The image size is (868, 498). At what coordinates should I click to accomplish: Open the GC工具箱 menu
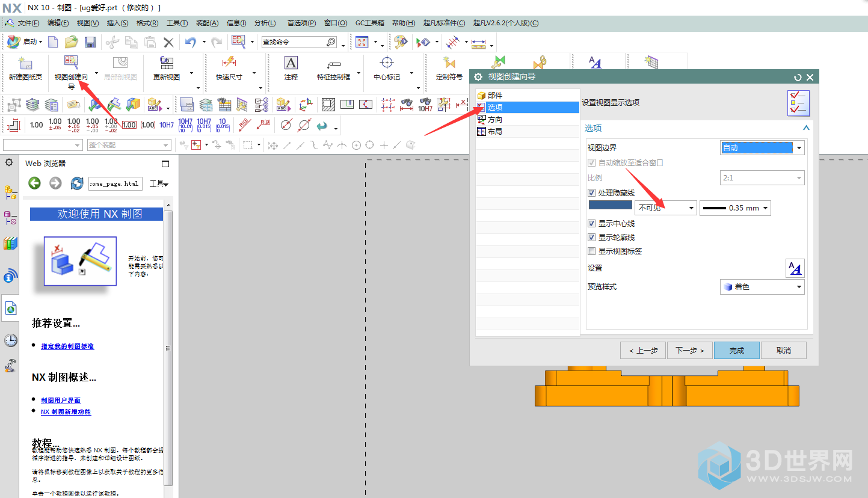(370, 23)
